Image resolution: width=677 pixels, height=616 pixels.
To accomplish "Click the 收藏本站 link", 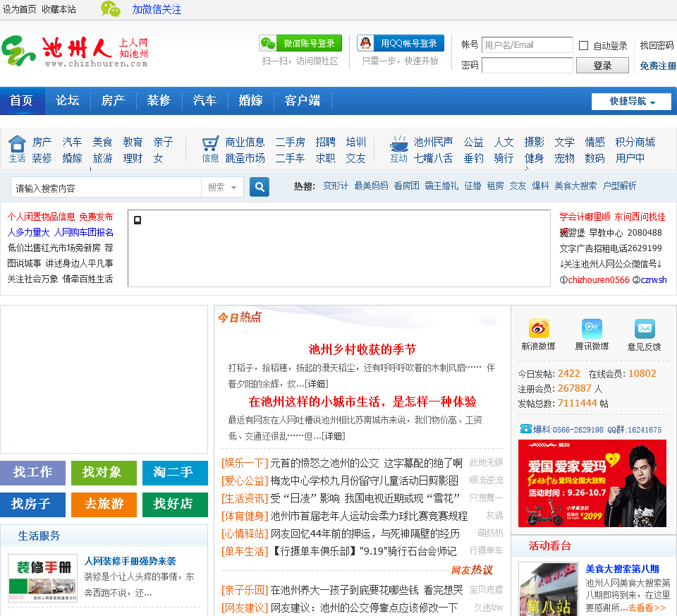I will tap(59, 9).
